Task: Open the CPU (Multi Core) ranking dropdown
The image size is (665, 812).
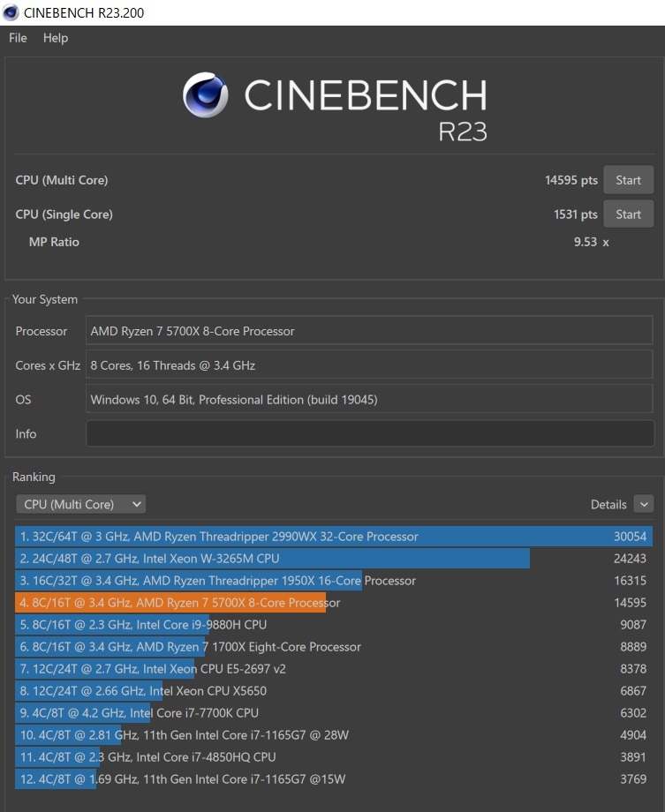Action: coord(80,504)
